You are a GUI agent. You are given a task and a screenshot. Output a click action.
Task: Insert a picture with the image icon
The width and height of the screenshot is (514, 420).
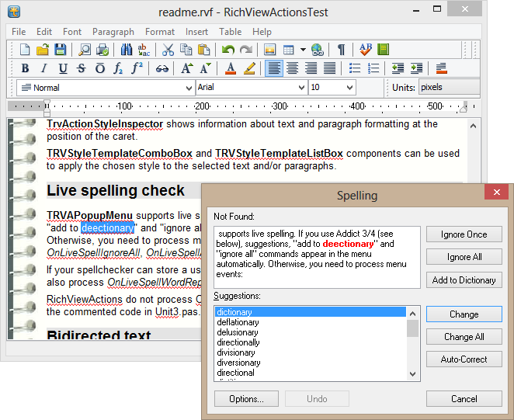[269, 50]
